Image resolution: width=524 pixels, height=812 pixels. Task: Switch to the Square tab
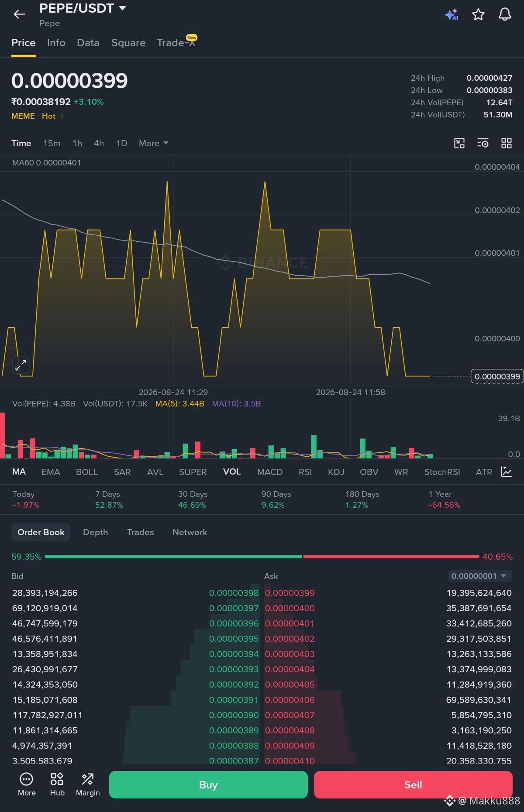128,43
